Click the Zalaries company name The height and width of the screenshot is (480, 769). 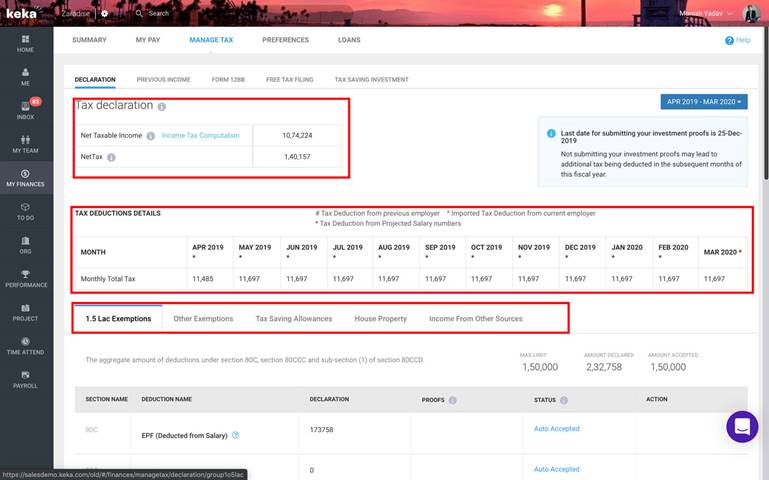point(76,13)
